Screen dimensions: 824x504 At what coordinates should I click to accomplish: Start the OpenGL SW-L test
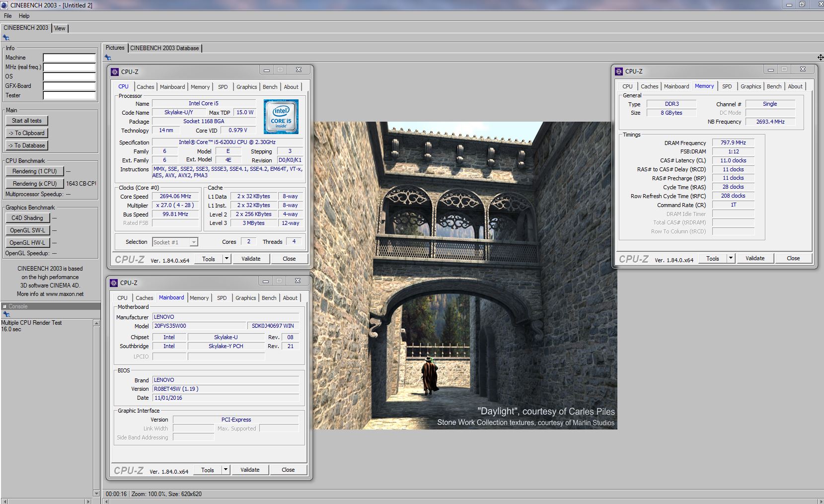pos(27,230)
